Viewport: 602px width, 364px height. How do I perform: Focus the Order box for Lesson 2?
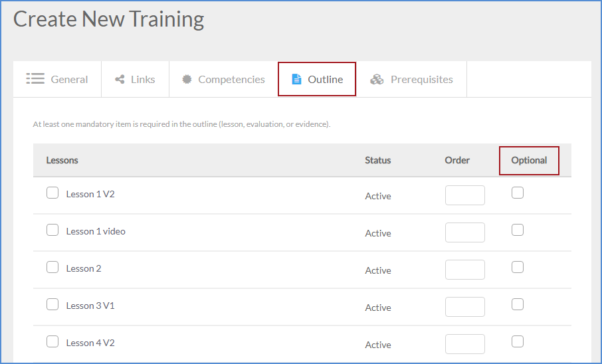point(464,270)
